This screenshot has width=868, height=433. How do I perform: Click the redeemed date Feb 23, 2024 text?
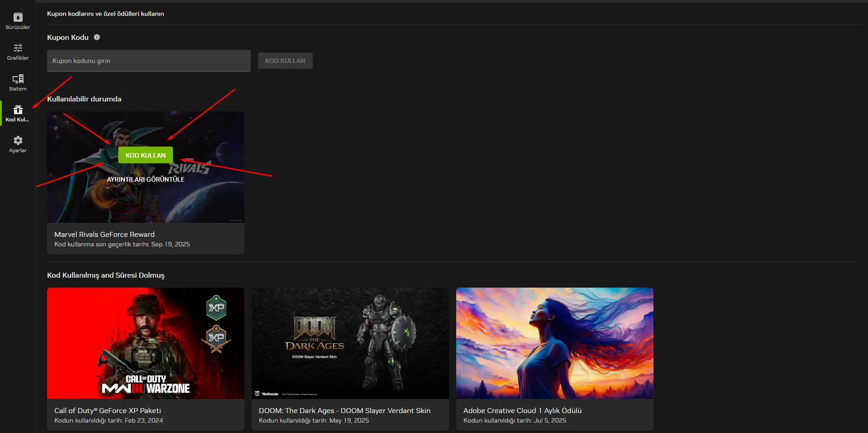click(144, 420)
